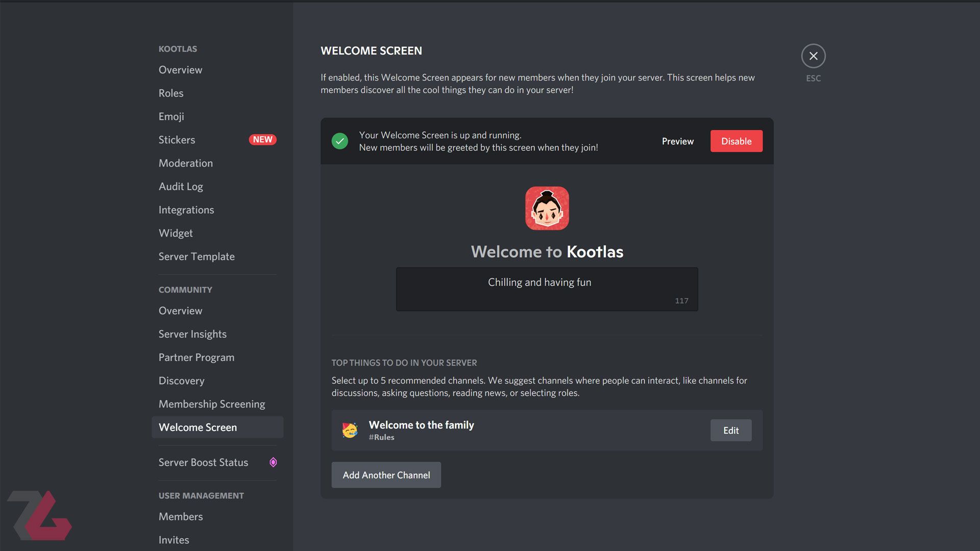
Task: Select Discovery in the sidebar
Action: [x=181, y=381]
